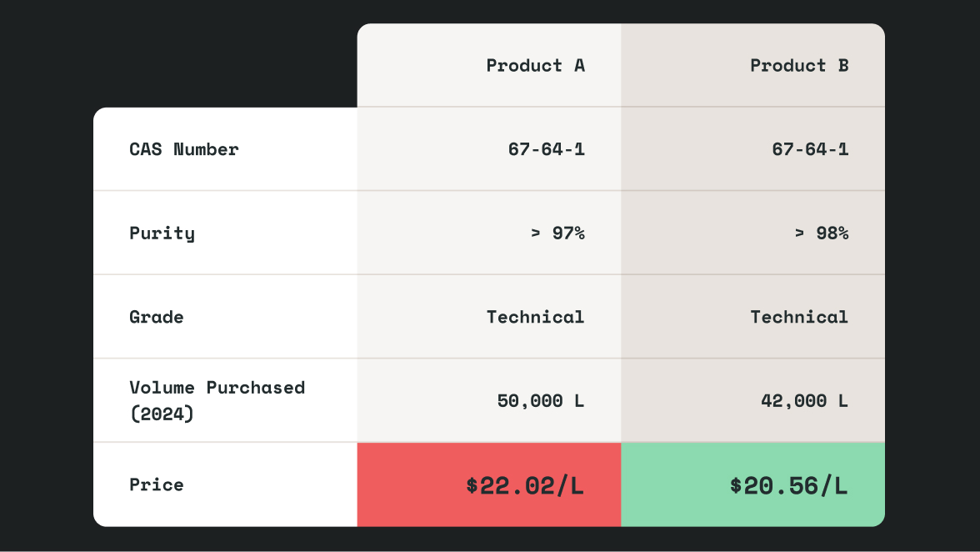Image resolution: width=980 pixels, height=552 pixels.
Task: Select the green $20.56/L price cell
Action: point(787,485)
